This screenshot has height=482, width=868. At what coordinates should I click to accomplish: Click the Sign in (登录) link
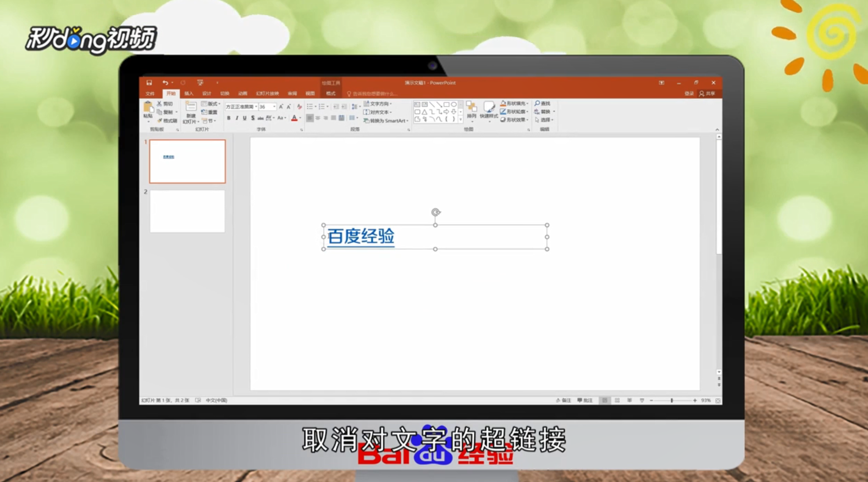click(689, 94)
